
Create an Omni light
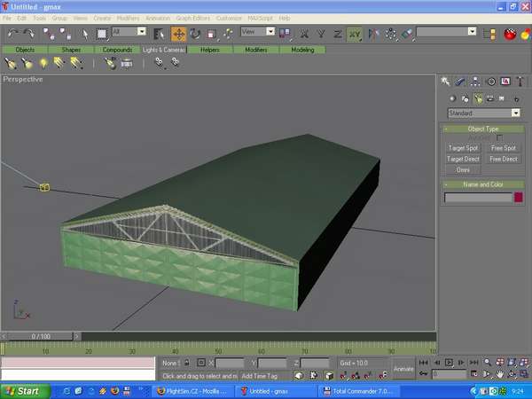coord(463,169)
